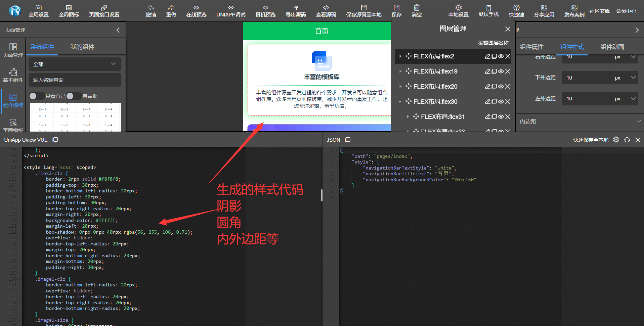644x326 pixels.
Task: Switch to 系统组件 tab
Action: point(42,47)
